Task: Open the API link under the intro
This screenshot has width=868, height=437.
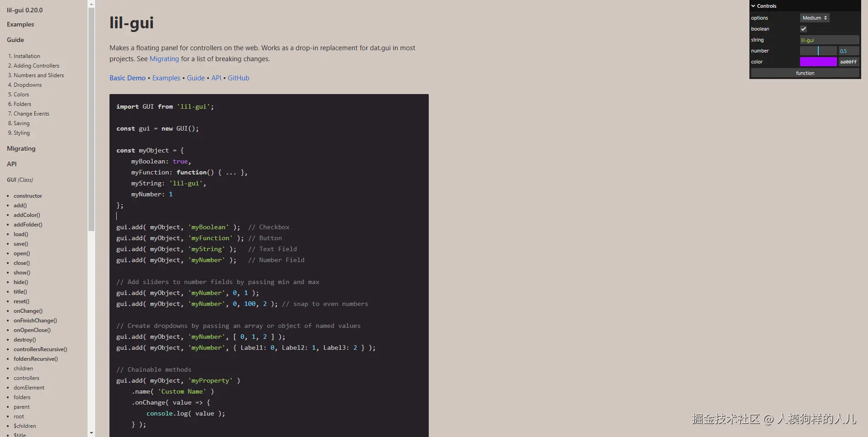Action: pyautogui.click(x=216, y=78)
